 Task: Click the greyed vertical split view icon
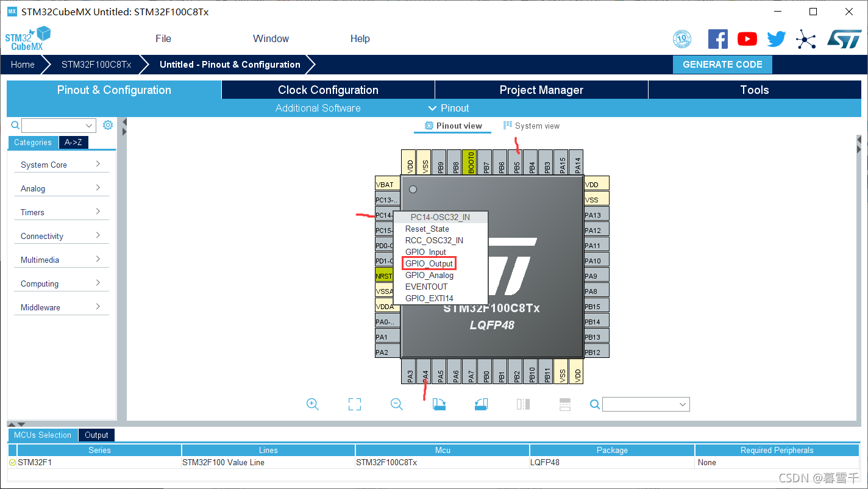point(523,404)
